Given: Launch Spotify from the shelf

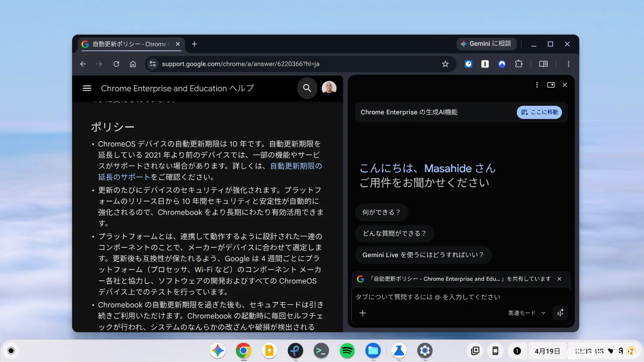Looking at the screenshot, I should [x=347, y=351].
